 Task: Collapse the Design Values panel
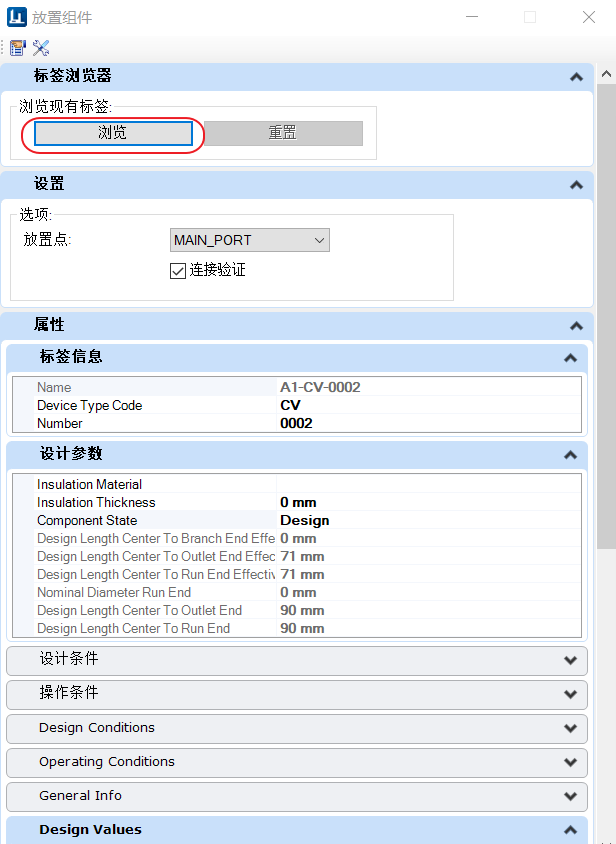[570, 830]
